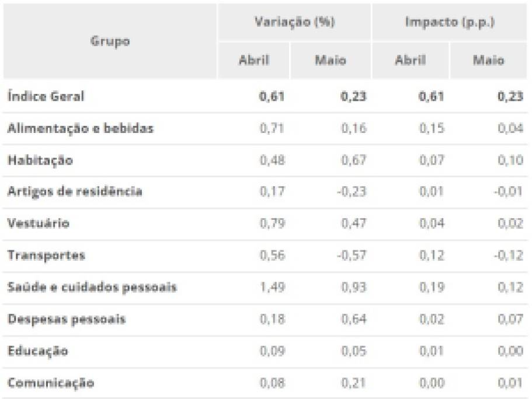
Task: Click the Artigos de residência row label
Action: (x=75, y=191)
